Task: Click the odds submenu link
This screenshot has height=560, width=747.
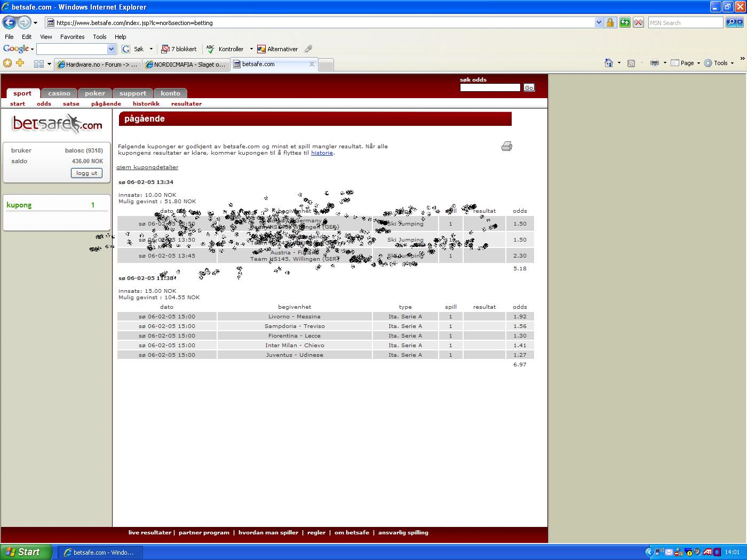Action: [x=44, y=104]
